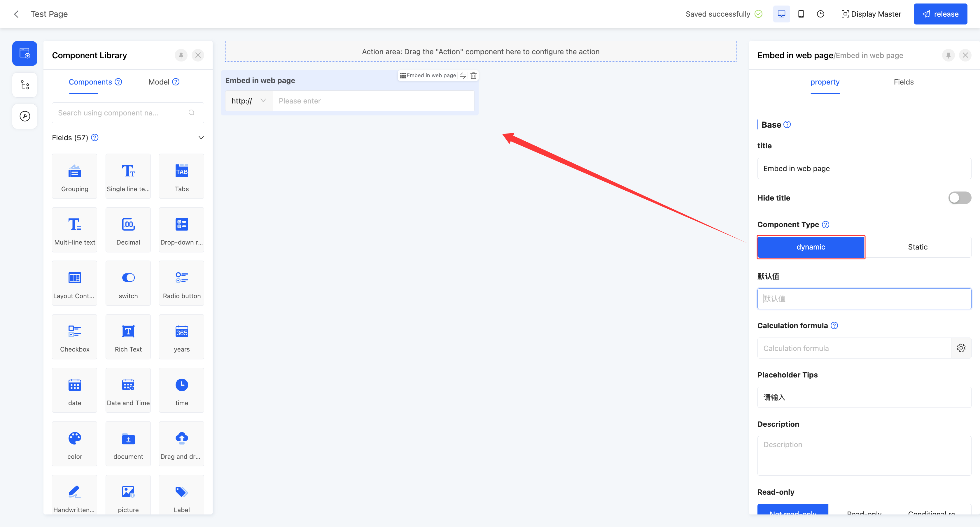The image size is (980, 527).
Task: Pin the Component Library panel
Action: pyautogui.click(x=181, y=55)
